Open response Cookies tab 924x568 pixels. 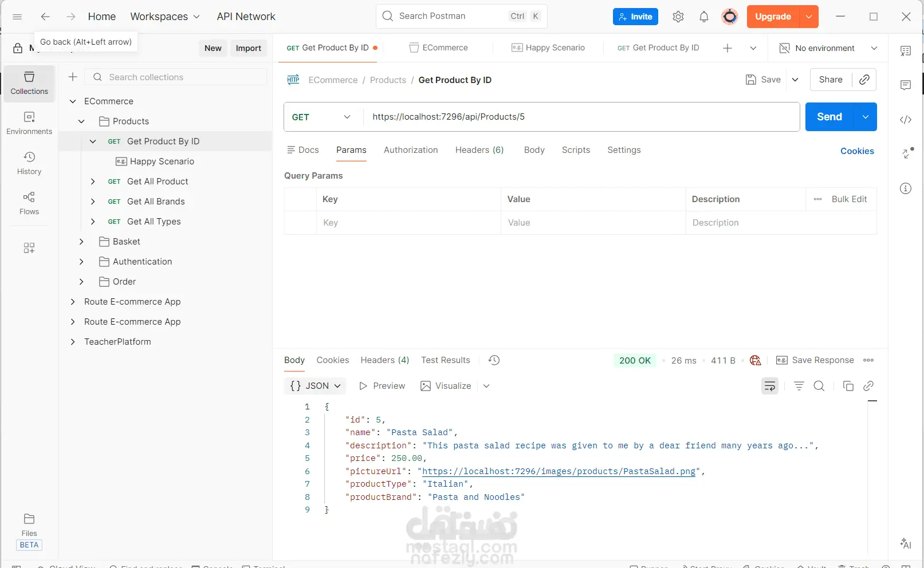pyautogui.click(x=333, y=360)
